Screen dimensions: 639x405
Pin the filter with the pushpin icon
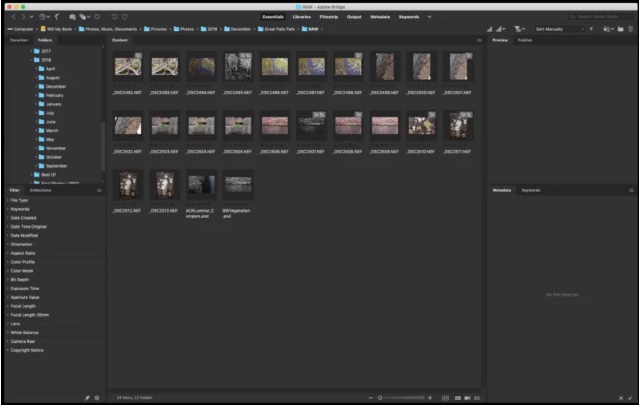click(x=87, y=397)
